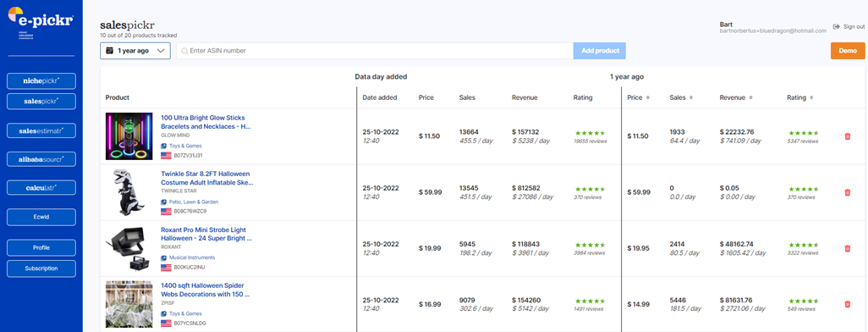Click the calendar icon in date selector
This screenshot has width=868, height=332.
pyautogui.click(x=110, y=51)
